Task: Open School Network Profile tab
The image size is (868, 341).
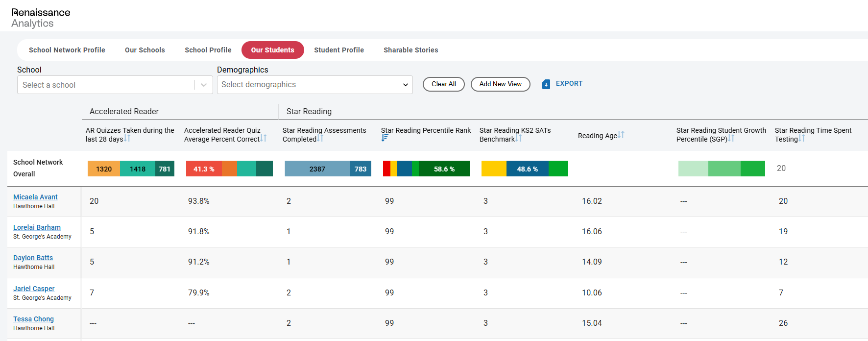Action: point(67,50)
